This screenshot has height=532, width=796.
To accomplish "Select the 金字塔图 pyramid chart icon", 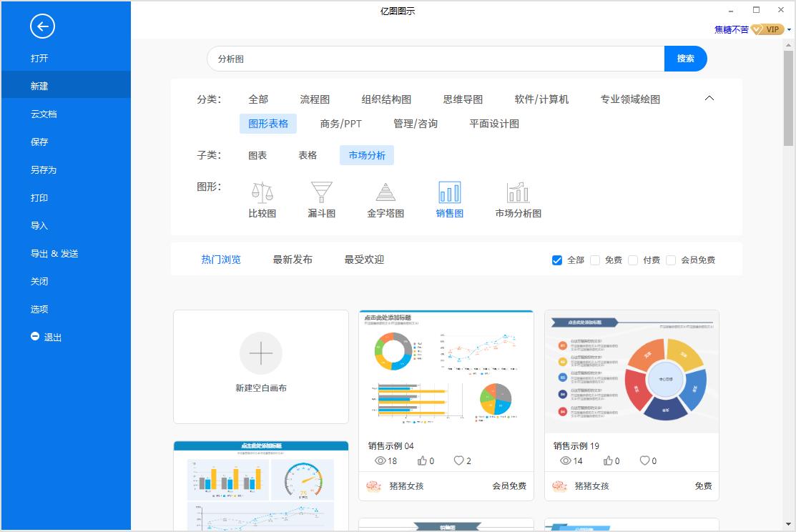I will click(385, 193).
